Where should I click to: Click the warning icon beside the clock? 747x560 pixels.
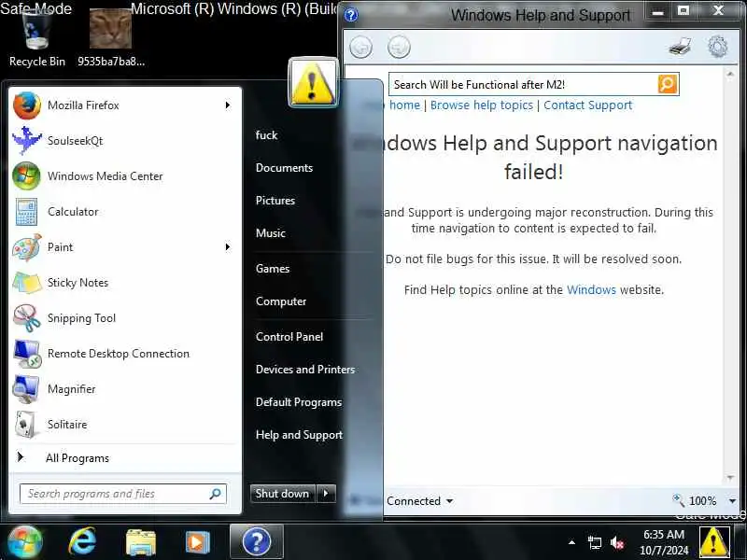click(x=713, y=542)
